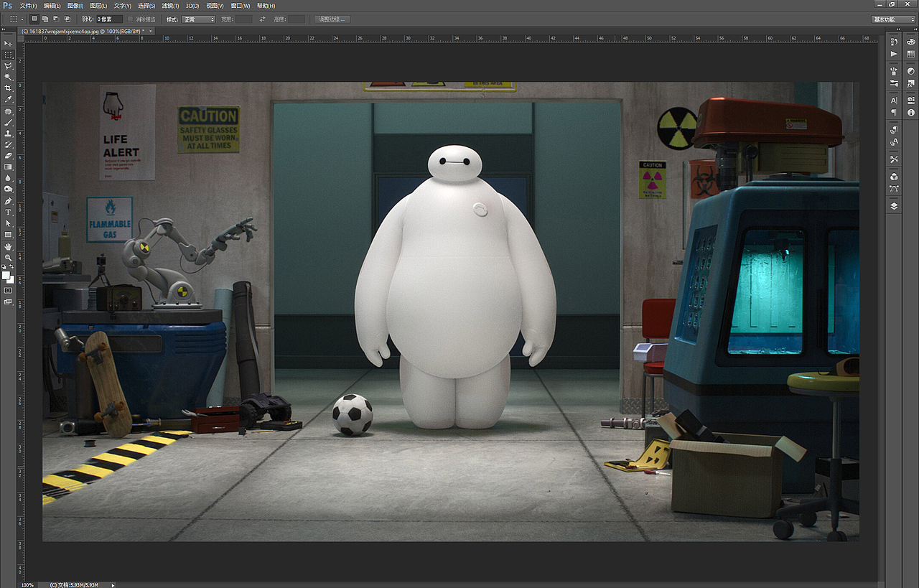Open the 图像(I) menu
This screenshot has height=588, width=919.
point(75,6)
